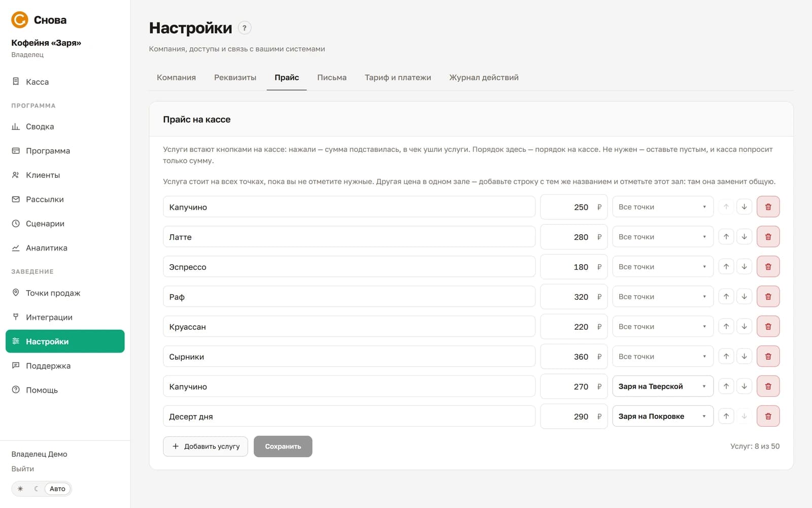Click the Сохранить button
The width and height of the screenshot is (812, 508).
[283, 447]
